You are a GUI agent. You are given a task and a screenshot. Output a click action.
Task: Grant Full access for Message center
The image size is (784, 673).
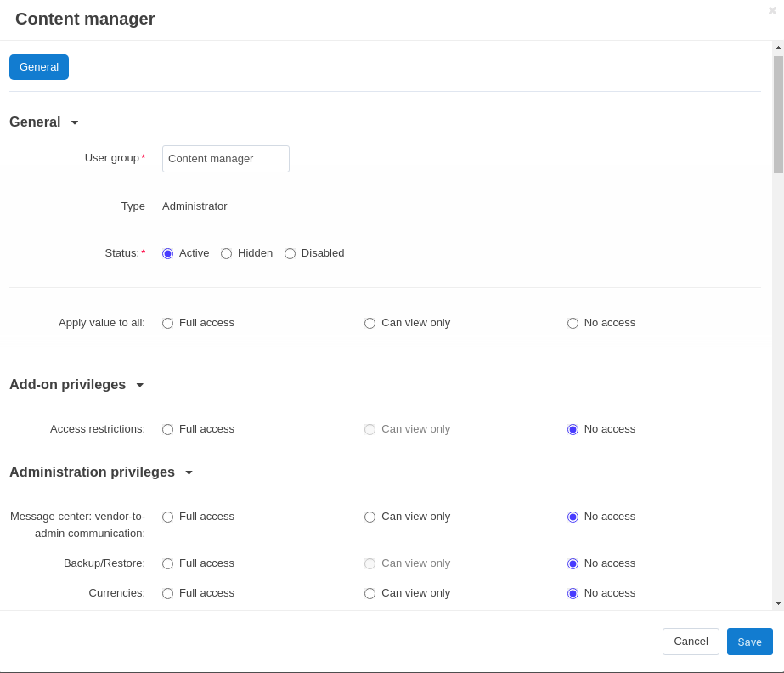(168, 517)
